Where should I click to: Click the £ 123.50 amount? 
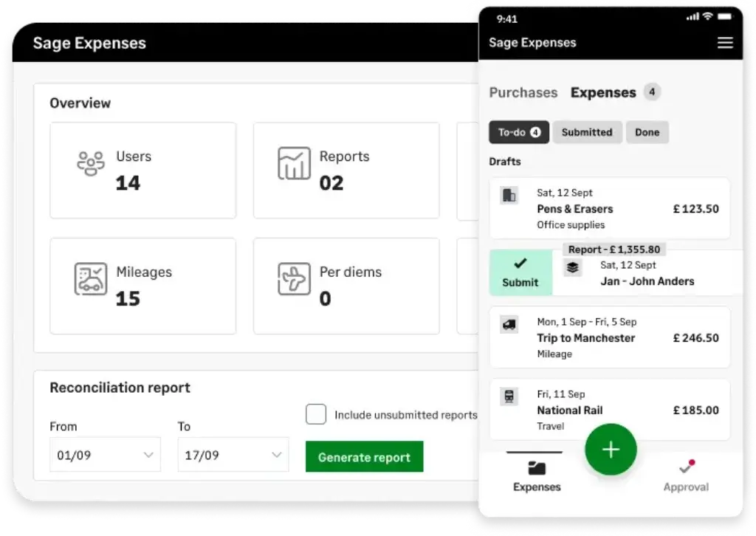pos(695,209)
